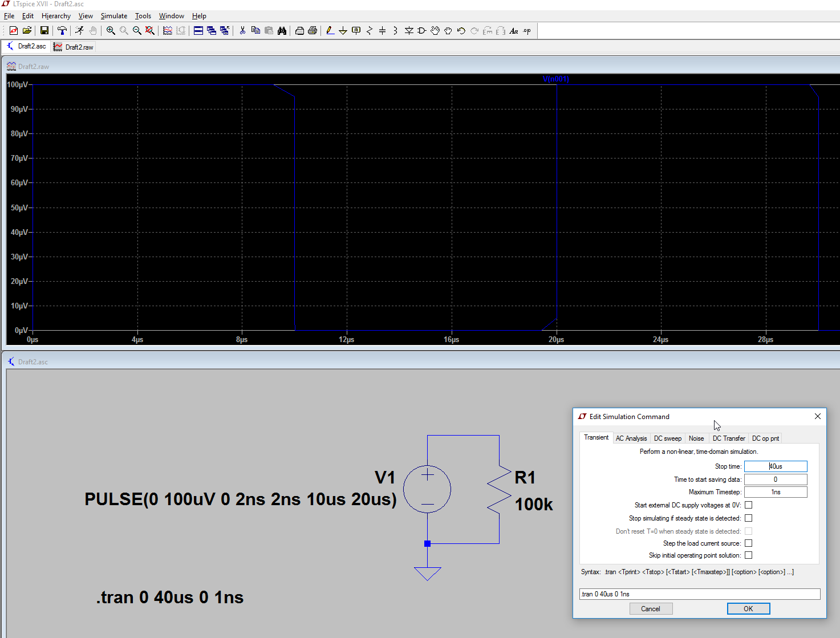Click the binoculars Find icon
Viewport: 840px width, 638px height.
282,31
